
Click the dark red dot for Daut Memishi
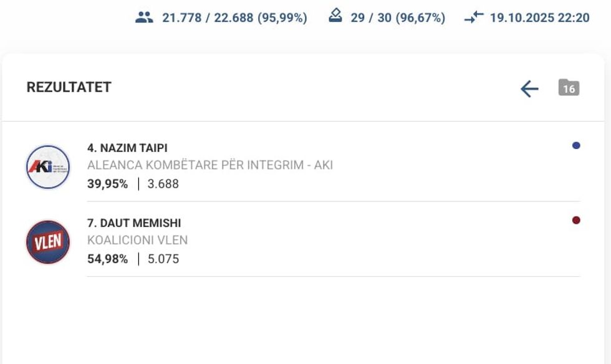[x=576, y=220]
